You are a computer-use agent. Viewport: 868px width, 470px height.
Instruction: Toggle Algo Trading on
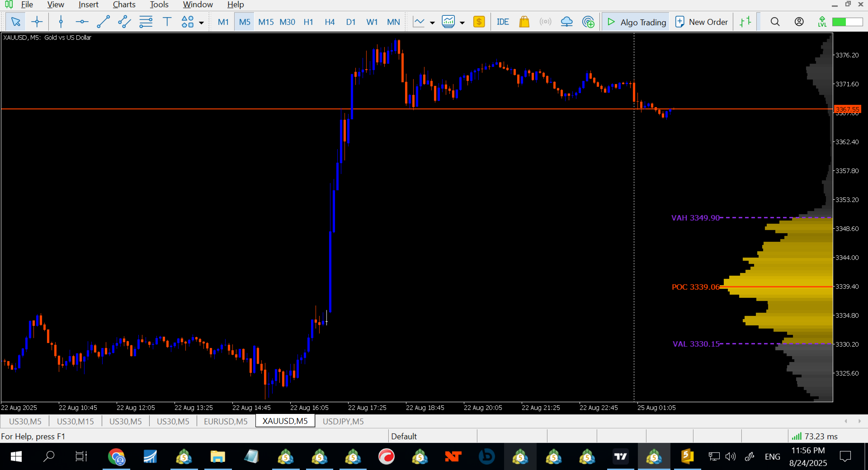coord(636,22)
